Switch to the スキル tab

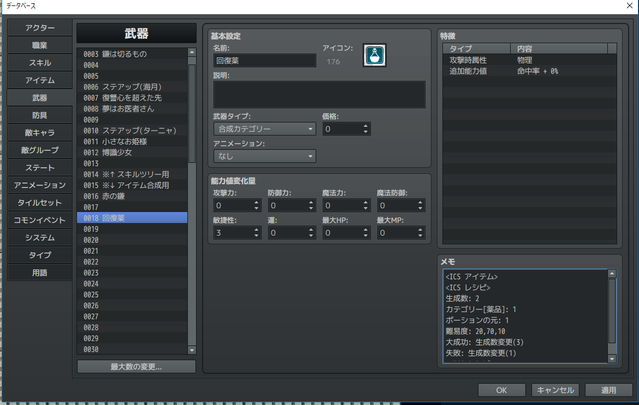[x=40, y=63]
